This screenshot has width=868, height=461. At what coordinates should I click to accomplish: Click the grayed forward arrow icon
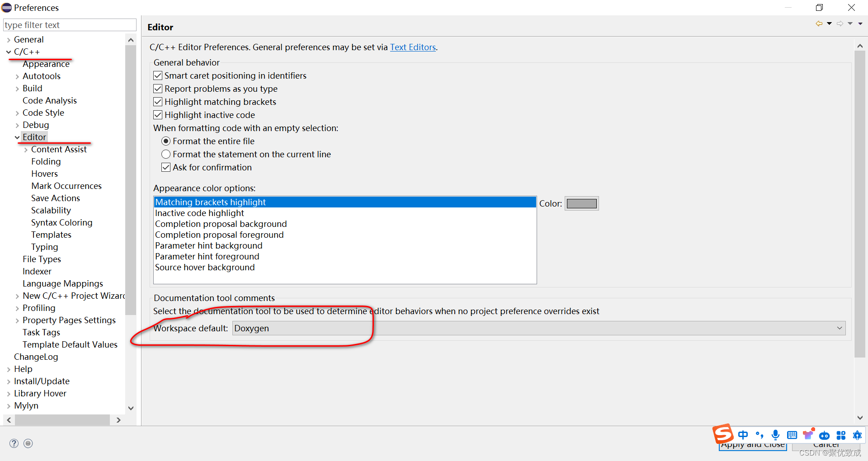pyautogui.click(x=840, y=24)
